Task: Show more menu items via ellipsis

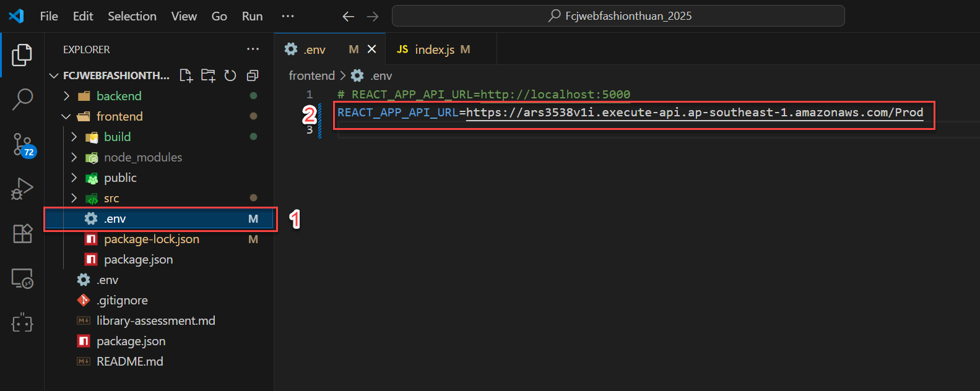Action: pos(288,16)
